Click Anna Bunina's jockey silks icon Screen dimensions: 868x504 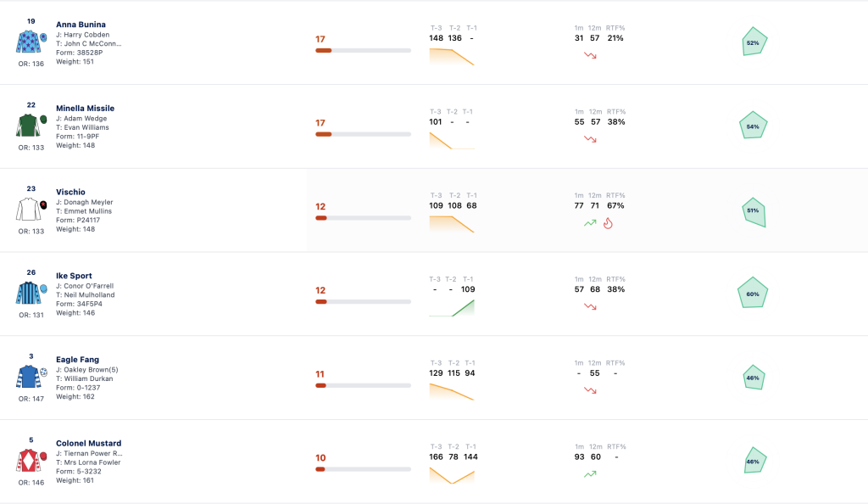point(28,42)
